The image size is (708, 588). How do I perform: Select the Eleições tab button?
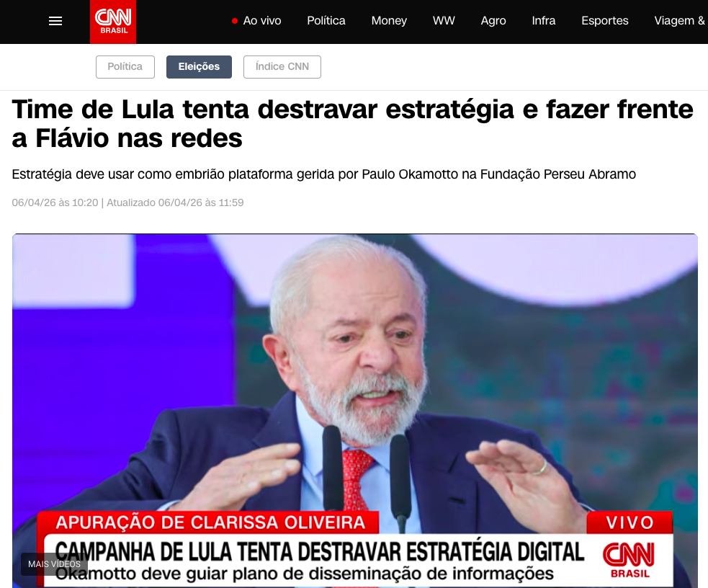pos(199,67)
